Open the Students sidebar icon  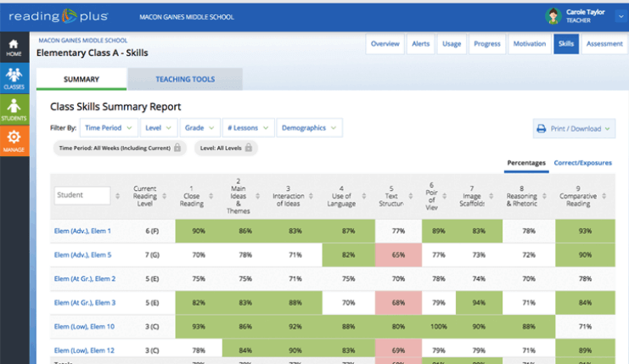[13, 106]
